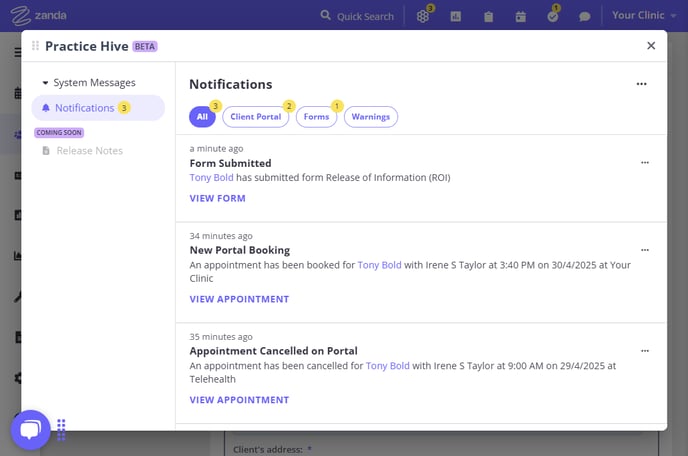
Task: Click the VIEW FORM link
Action: 218,198
